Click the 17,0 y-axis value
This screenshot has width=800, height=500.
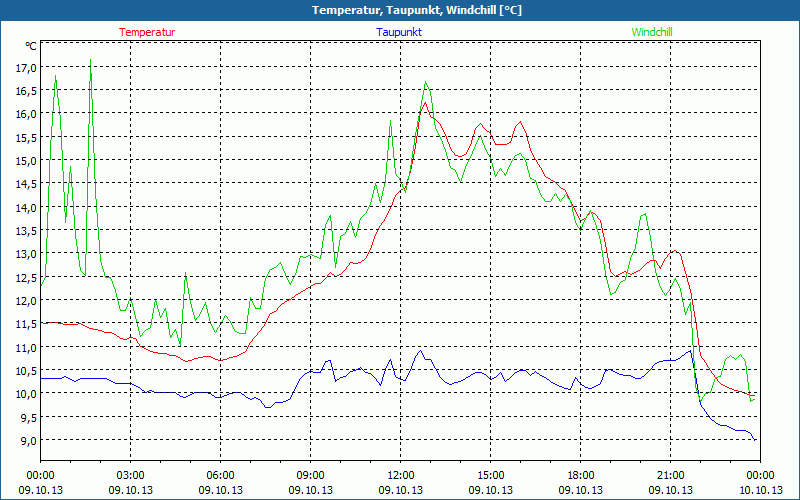click(27, 67)
